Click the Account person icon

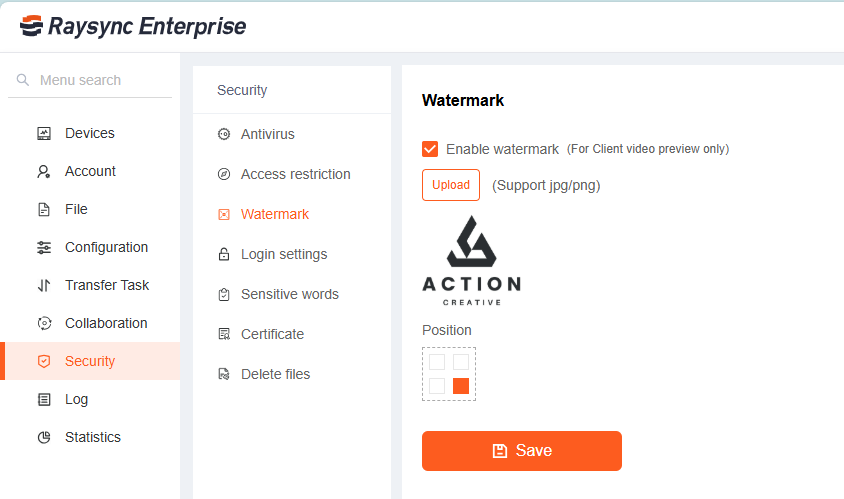[44, 171]
